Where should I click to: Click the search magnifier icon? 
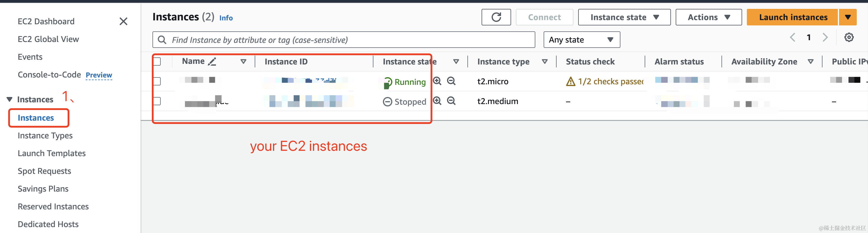tap(162, 40)
